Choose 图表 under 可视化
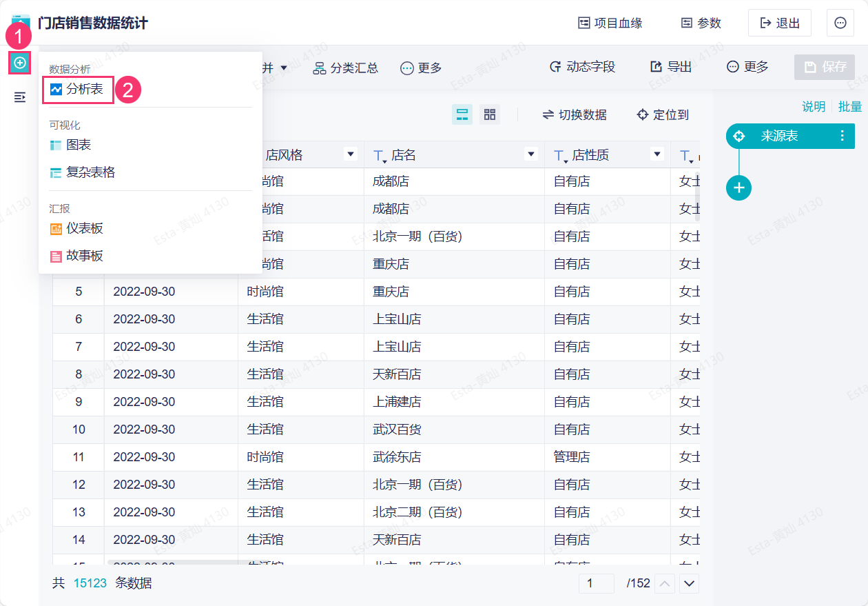 point(70,145)
